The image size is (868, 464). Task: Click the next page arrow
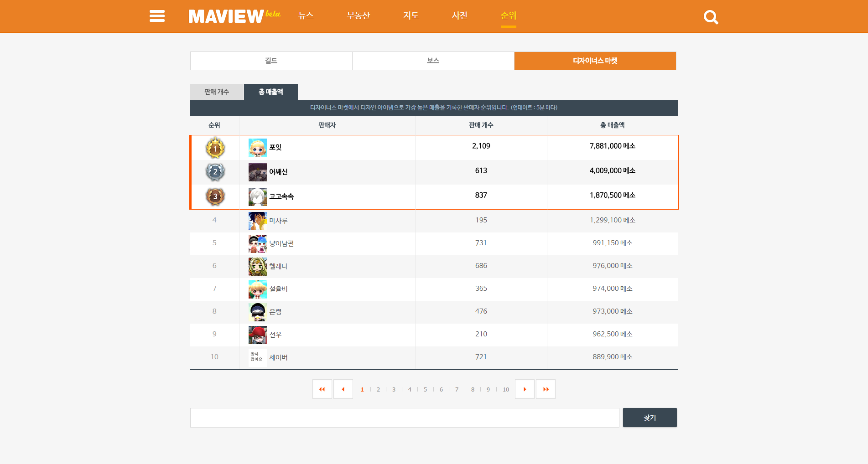[x=525, y=389]
